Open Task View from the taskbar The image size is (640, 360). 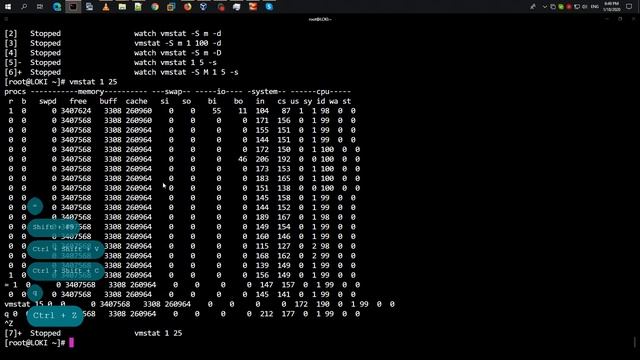(40, 7)
